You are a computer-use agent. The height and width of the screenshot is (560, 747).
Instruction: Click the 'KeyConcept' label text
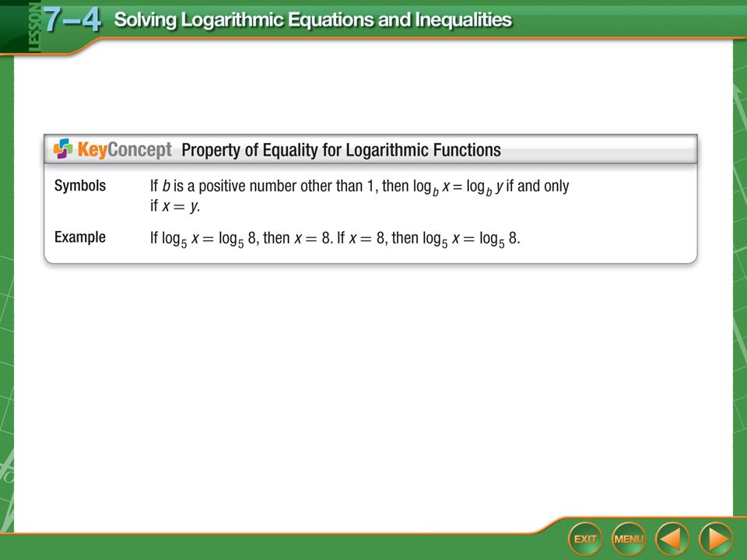point(124,149)
